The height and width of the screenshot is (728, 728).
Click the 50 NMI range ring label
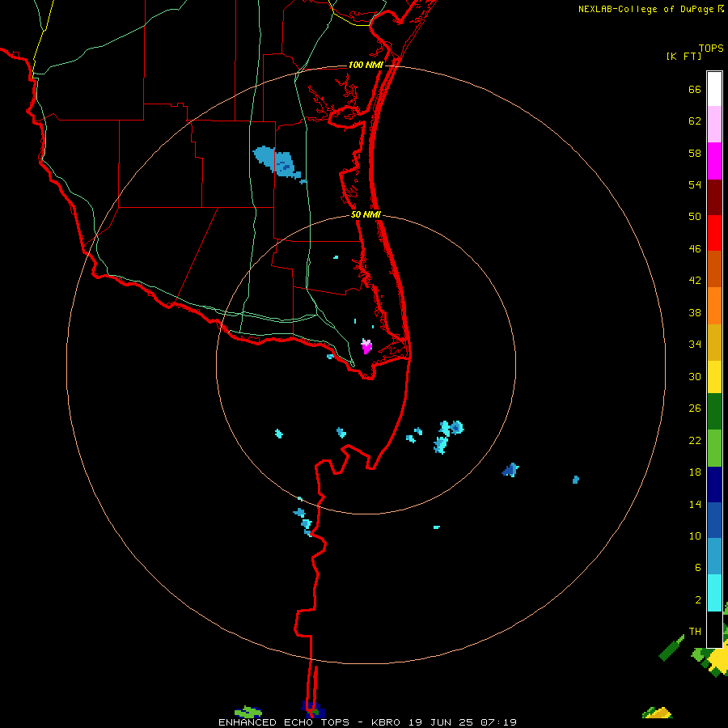[366, 214]
